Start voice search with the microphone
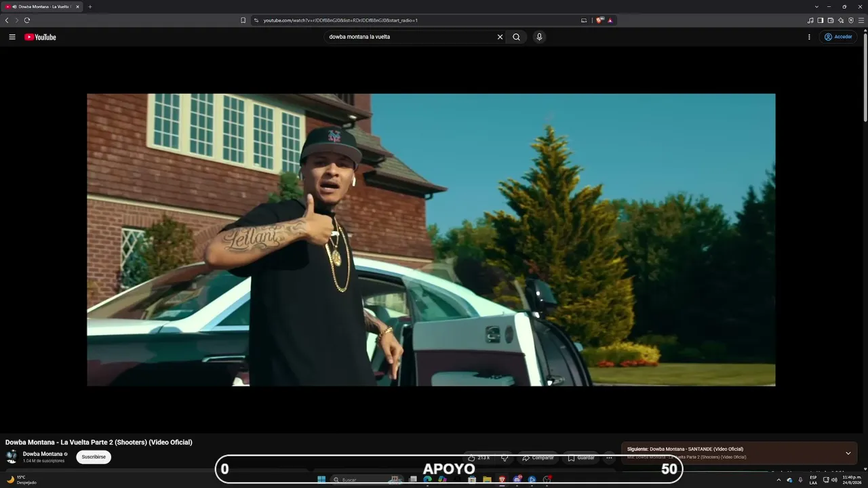The width and height of the screenshot is (868, 488). 539,37
